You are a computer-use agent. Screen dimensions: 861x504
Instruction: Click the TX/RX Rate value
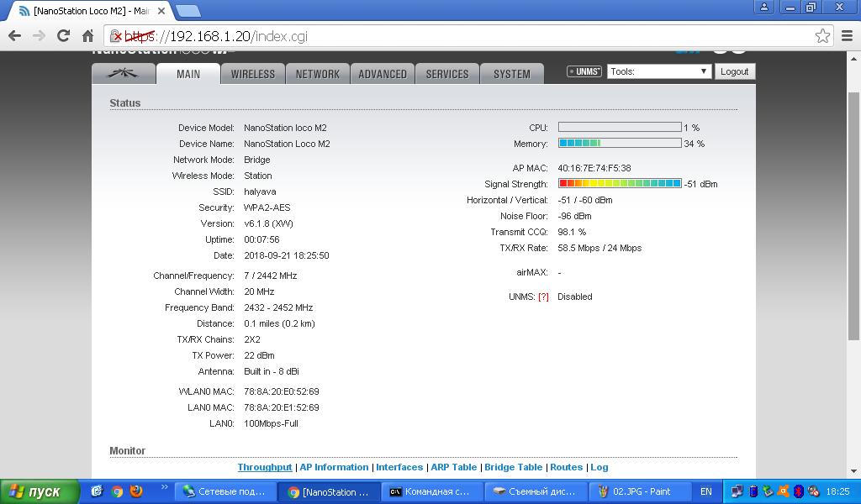[x=600, y=248]
